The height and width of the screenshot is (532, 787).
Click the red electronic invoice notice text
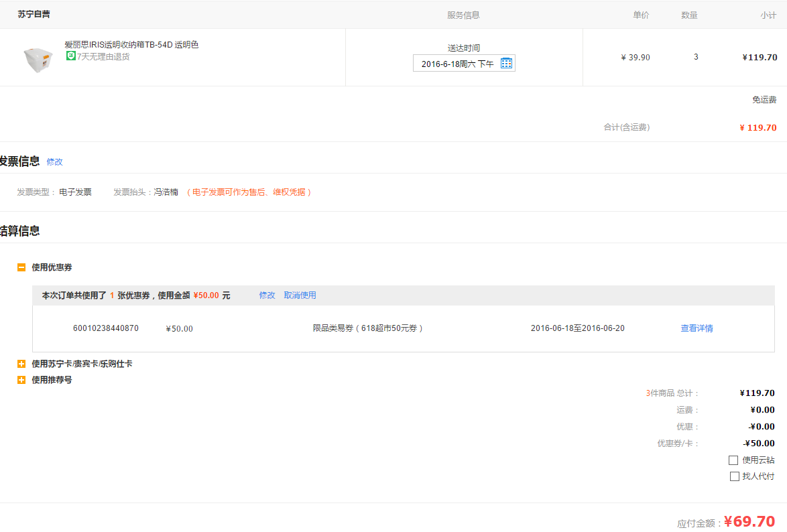tap(249, 192)
